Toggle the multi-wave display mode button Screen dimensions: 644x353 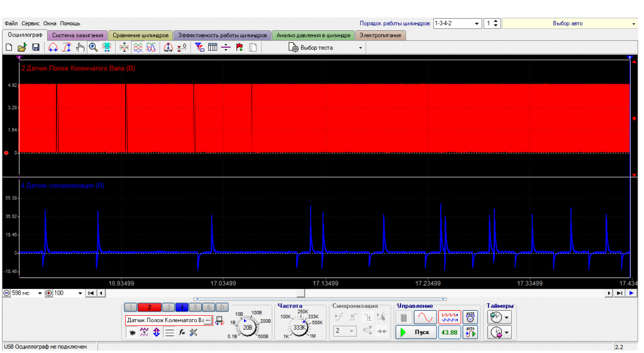(449, 317)
